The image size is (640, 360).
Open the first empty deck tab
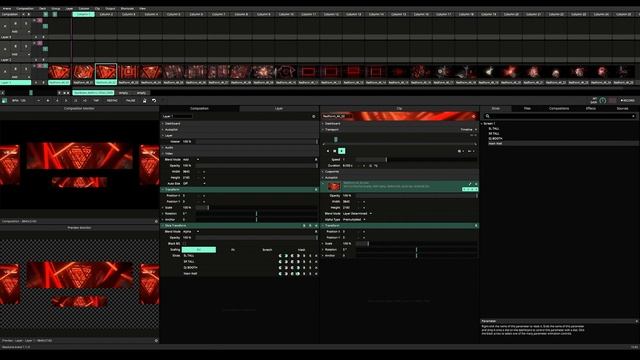coord(123,93)
